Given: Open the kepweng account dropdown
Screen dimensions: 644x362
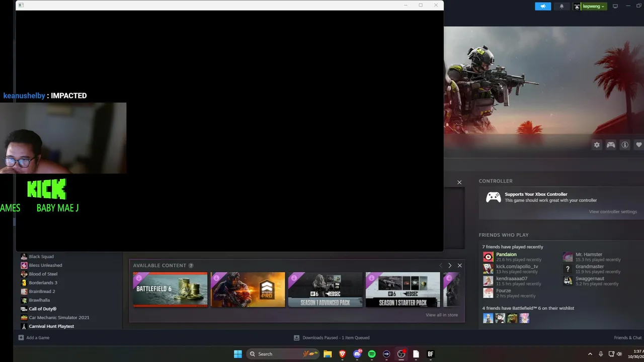Looking at the screenshot, I should coord(590,6).
